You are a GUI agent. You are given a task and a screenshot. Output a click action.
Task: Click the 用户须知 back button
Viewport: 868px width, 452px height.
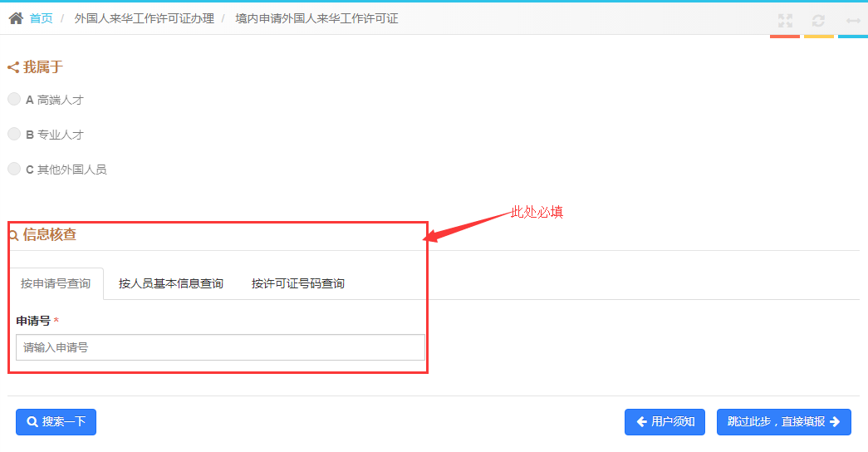pyautogui.click(x=665, y=421)
